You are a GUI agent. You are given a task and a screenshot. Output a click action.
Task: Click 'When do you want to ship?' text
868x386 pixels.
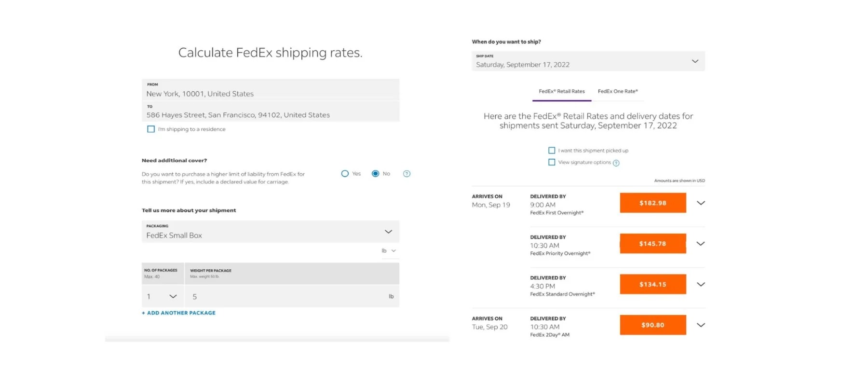(506, 42)
